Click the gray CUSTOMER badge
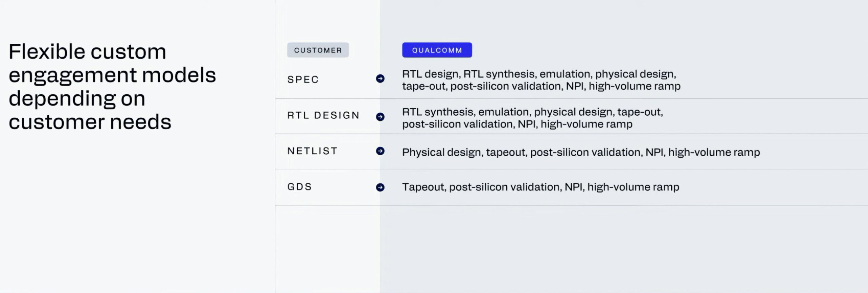 pos(318,50)
